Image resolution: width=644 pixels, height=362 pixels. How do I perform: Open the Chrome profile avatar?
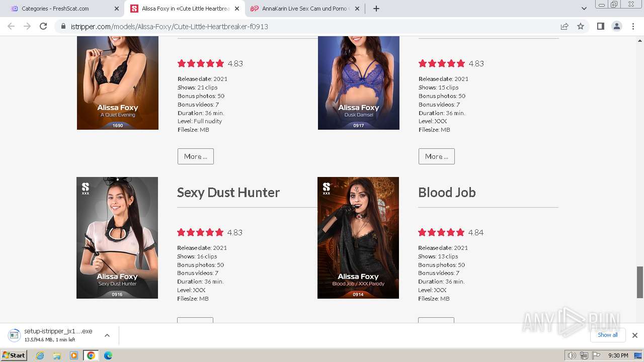click(x=617, y=26)
